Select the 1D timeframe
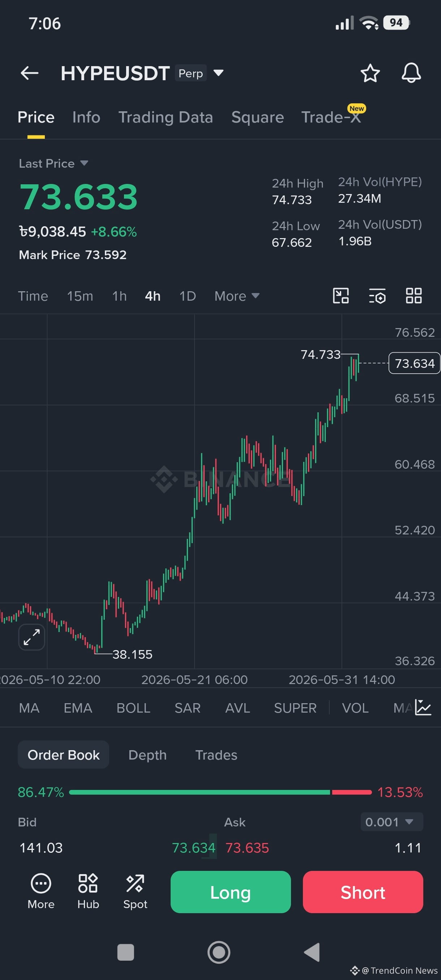 point(188,296)
